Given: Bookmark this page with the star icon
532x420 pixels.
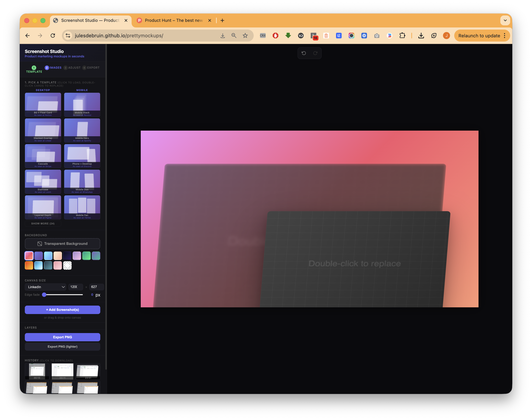Looking at the screenshot, I should [245, 35].
